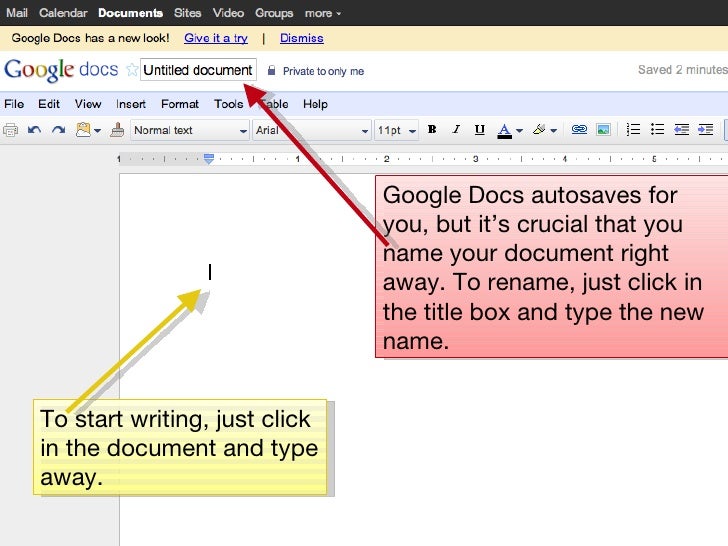Open the 11pt font size dropdown
Image resolution: width=728 pixels, height=546 pixels.
click(x=396, y=130)
